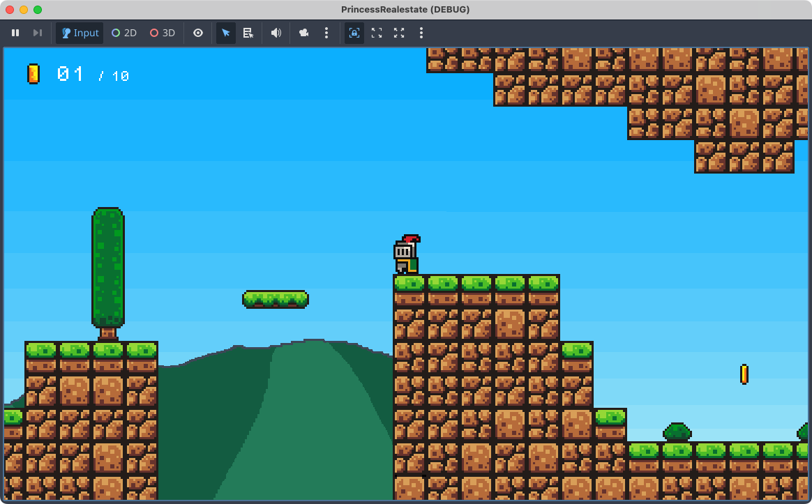Click the coin counter showing 01 / 10
Viewport: 812px width, 504px height.
(x=78, y=75)
